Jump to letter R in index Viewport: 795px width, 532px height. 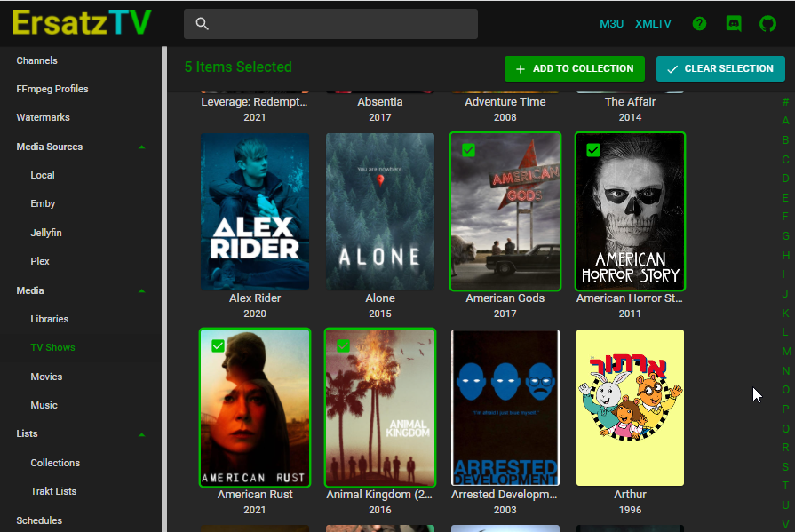(x=785, y=448)
